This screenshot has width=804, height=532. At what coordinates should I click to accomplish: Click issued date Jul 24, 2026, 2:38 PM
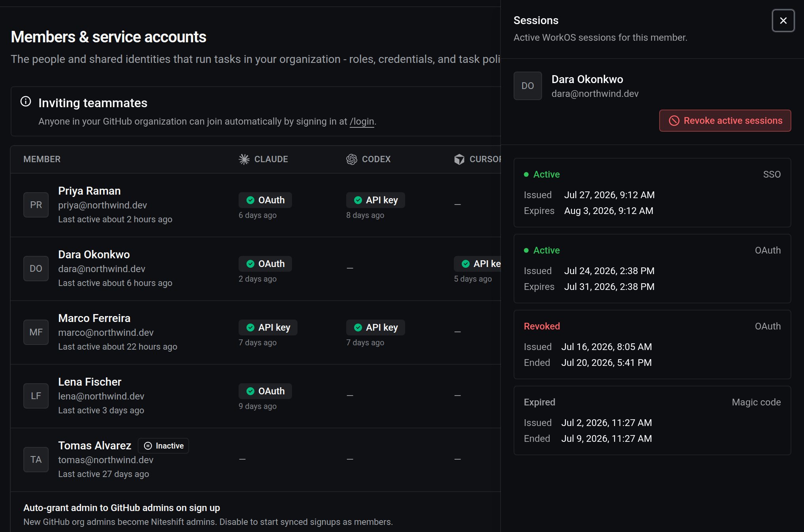click(x=609, y=271)
